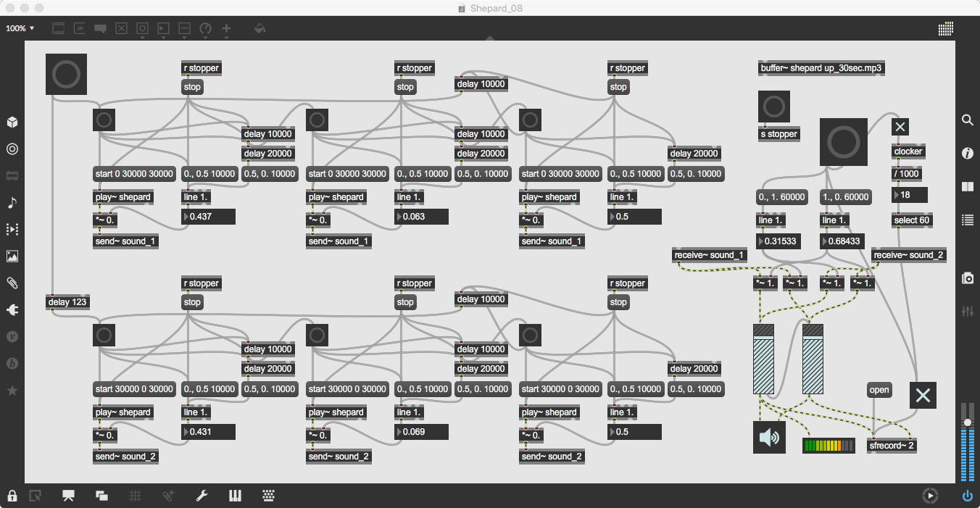Image resolution: width=980 pixels, height=508 pixels.
Task: Click the number box showing 0.069
Action: tap(422, 432)
